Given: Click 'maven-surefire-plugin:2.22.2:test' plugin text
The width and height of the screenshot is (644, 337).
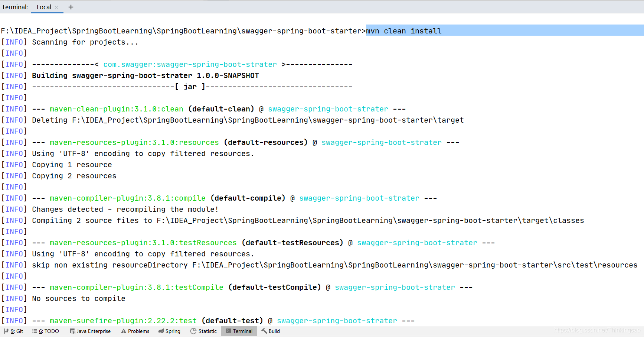Looking at the screenshot, I should coord(123,321).
